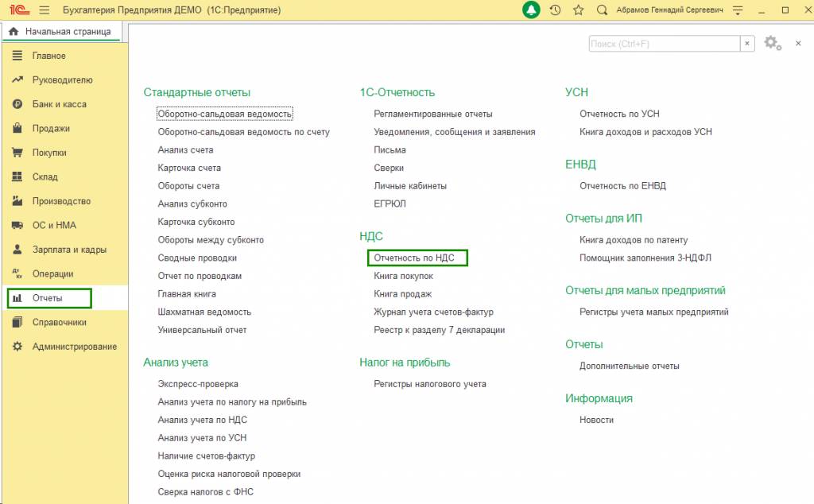
Task: Click the ОС и НМА truck icon
Action: pyautogui.click(x=17, y=225)
